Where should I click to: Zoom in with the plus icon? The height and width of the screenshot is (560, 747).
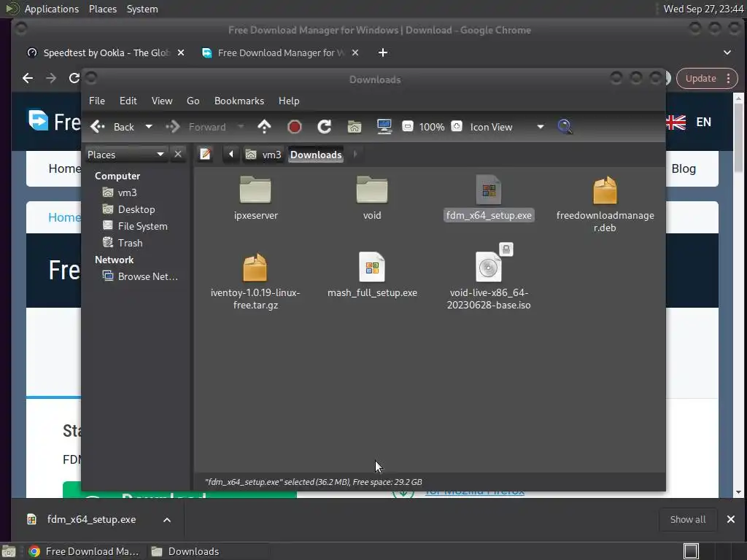[457, 126]
